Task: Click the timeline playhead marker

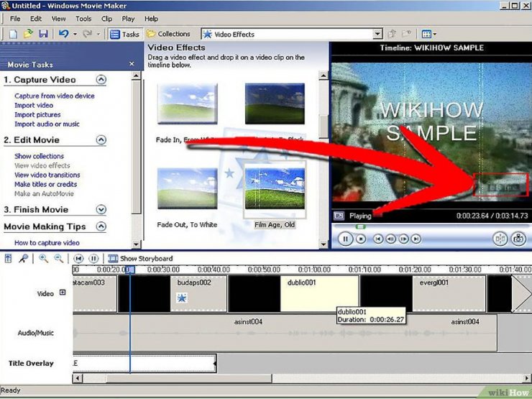Action: tap(130, 270)
